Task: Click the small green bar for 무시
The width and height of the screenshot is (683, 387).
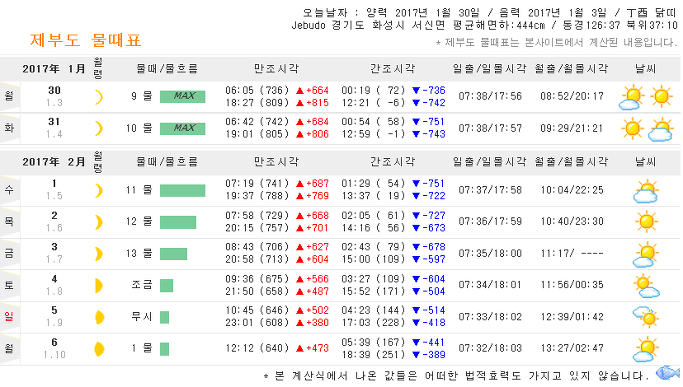Action: coord(164,317)
